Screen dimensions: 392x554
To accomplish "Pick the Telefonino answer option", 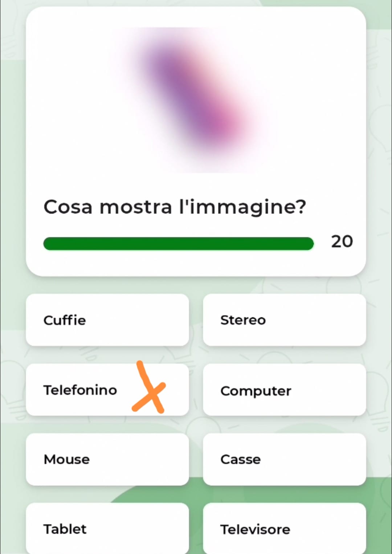I will pos(80,390).
